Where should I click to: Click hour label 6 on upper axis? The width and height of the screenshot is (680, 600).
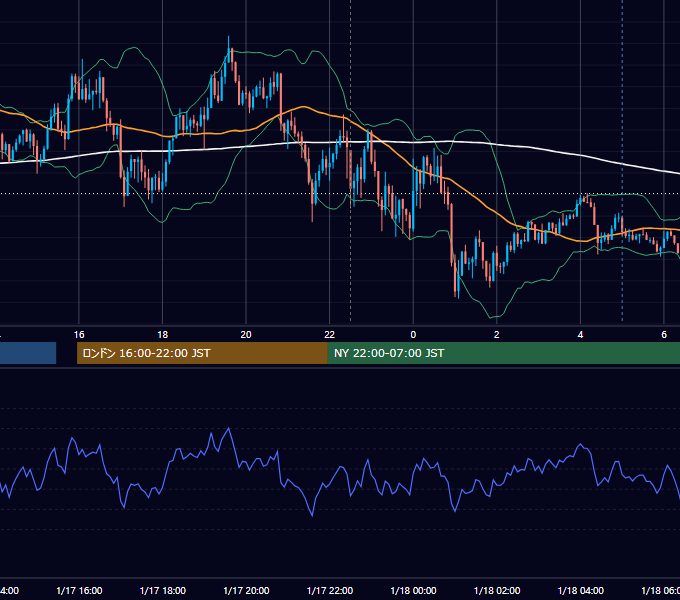click(x=664, y=335)
